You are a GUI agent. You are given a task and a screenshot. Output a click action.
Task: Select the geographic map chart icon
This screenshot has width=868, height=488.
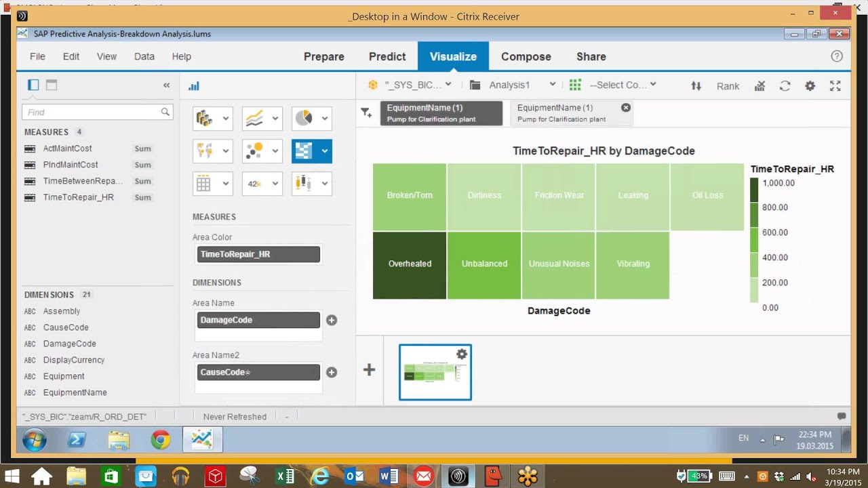[x=204, y=151]
